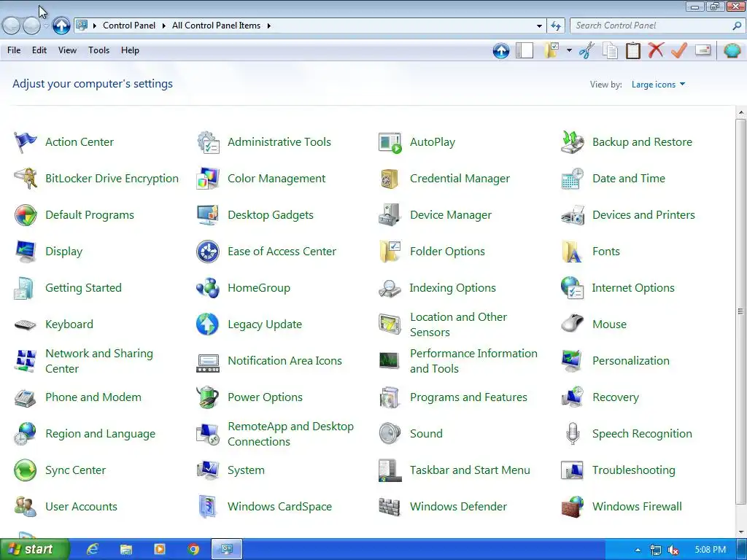Open Chrome from the taskbar
The height and width of the screenshot is (560, 747).
193,550
